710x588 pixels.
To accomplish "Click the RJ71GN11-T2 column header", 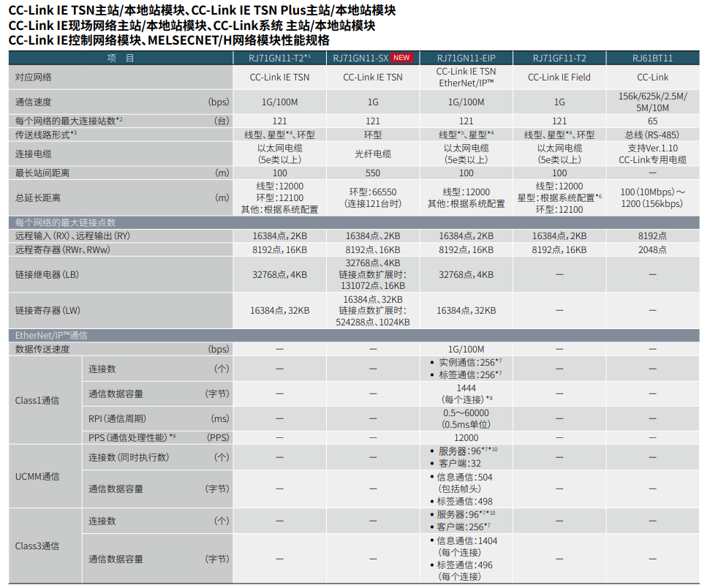I will point(279,58).
